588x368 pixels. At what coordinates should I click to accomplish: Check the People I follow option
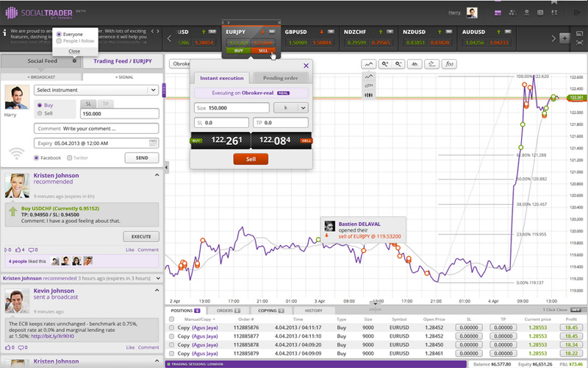pos(59,41)
